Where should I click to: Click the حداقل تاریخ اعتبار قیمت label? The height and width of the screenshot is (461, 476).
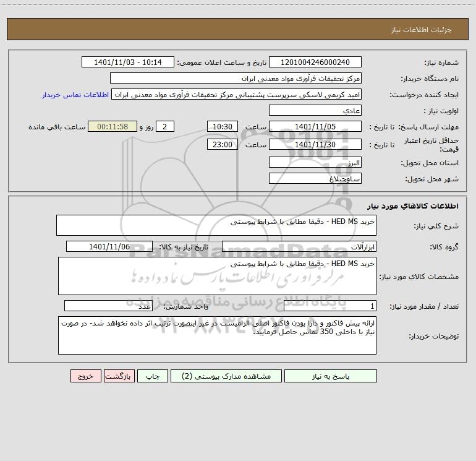click(431, 145)
